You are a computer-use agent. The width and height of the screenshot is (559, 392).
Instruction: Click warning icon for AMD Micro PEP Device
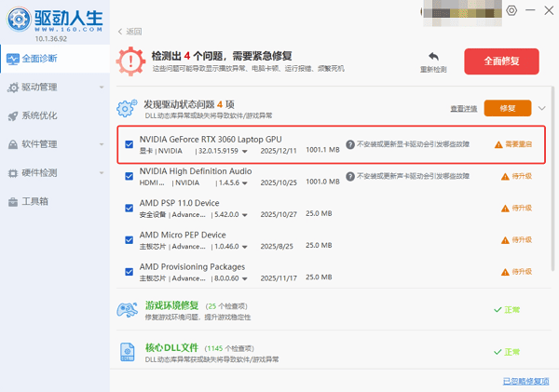click(505, 240)
